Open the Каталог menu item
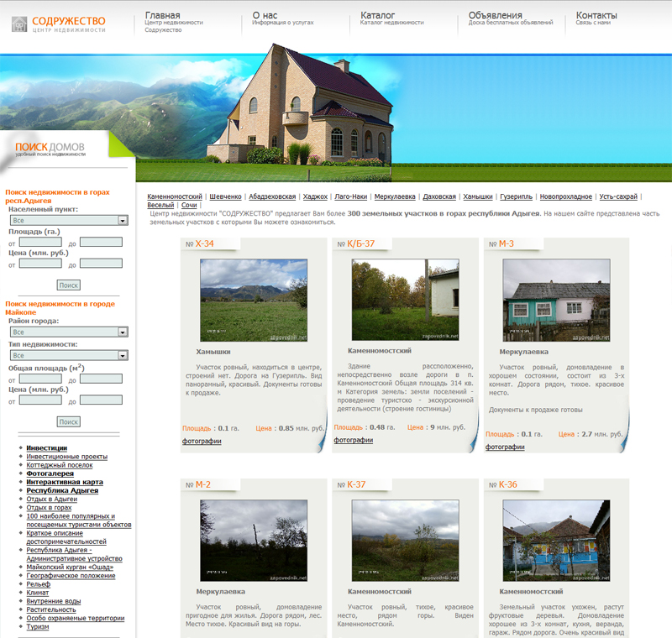The image size is (672, 638). tap(377, 15)
